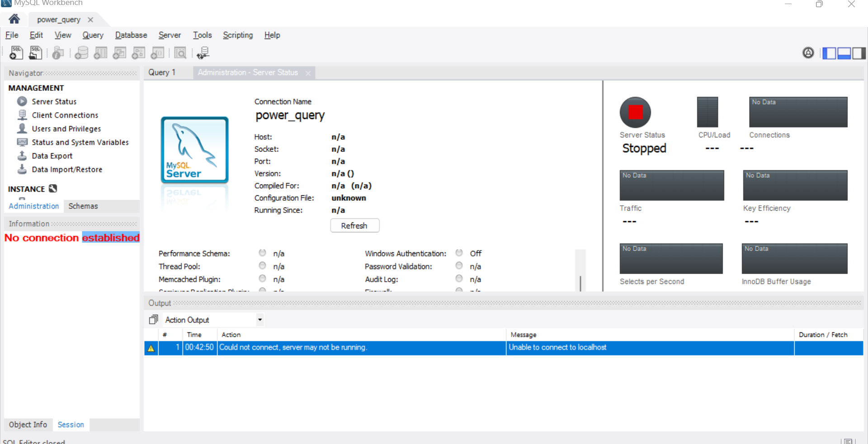Viewport: 868px width, 444px height.
Task: Toggle the right sidebar panel icon
Action: pyautogui.click(x=859, y=53)
